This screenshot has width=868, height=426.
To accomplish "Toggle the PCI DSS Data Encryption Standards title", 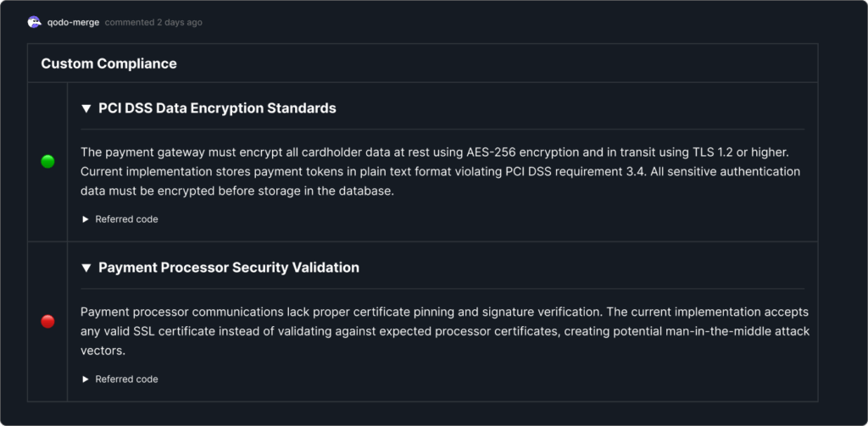I will click(x=217, y=108).
